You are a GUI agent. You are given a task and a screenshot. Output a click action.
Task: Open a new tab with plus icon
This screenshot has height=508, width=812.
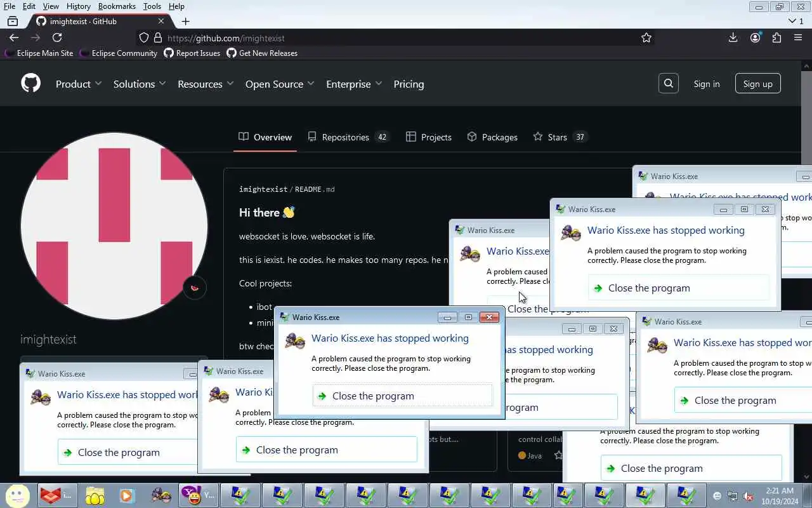click(x=185, y=21)
